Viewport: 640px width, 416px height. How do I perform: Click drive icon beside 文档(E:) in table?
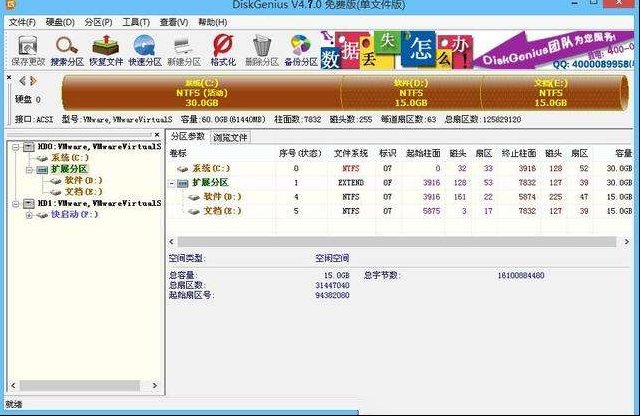(193, 211)
